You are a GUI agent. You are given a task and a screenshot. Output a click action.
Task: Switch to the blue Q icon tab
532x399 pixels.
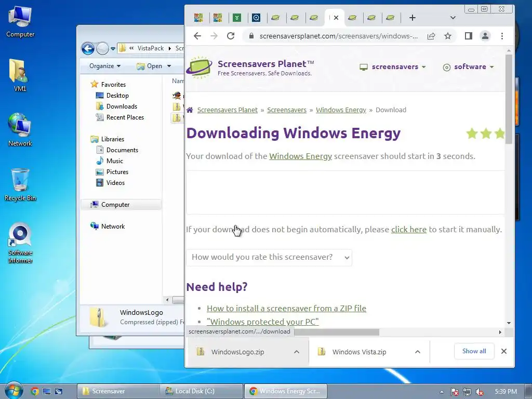click(256, 18)
